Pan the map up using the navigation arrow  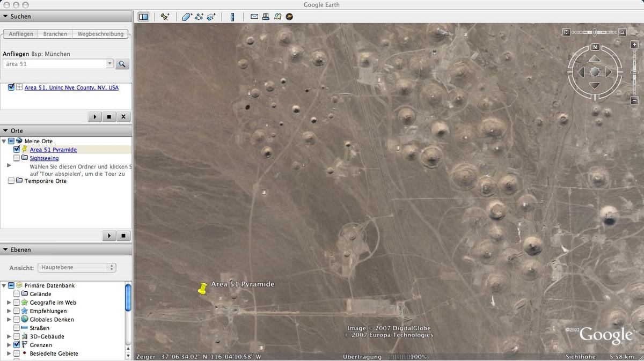(595, 57)
